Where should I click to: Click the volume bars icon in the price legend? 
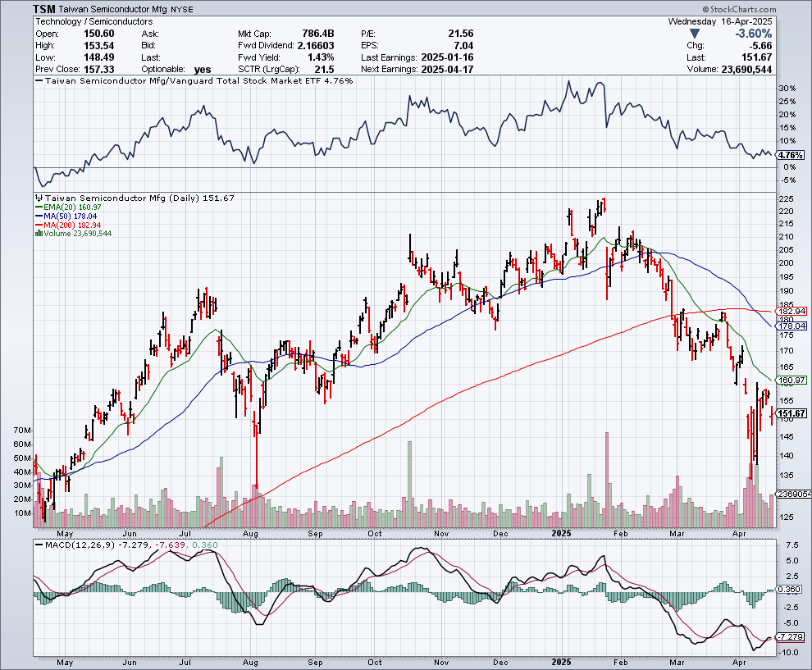point(39,234)
